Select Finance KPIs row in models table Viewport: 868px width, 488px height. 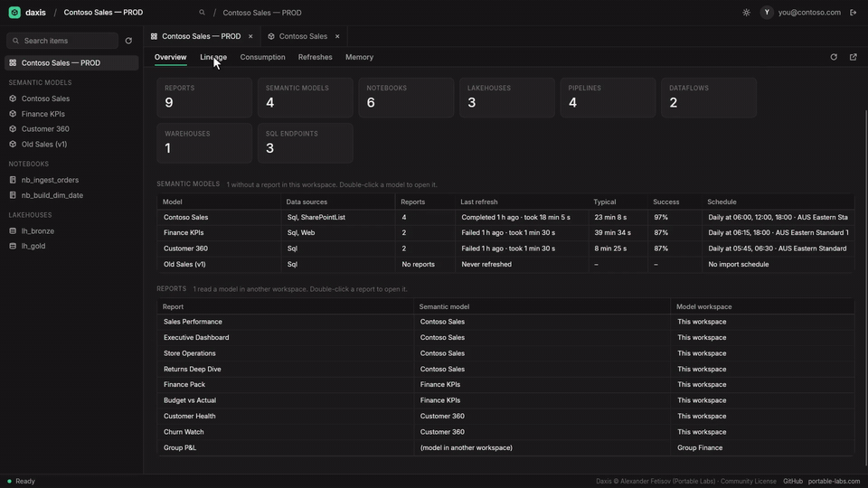506,233
